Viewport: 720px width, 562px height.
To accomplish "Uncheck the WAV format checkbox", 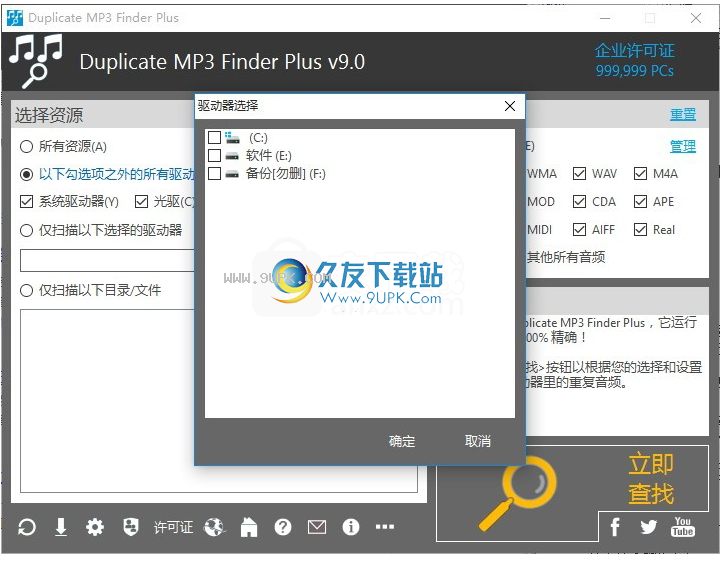I will click(579, 174).
